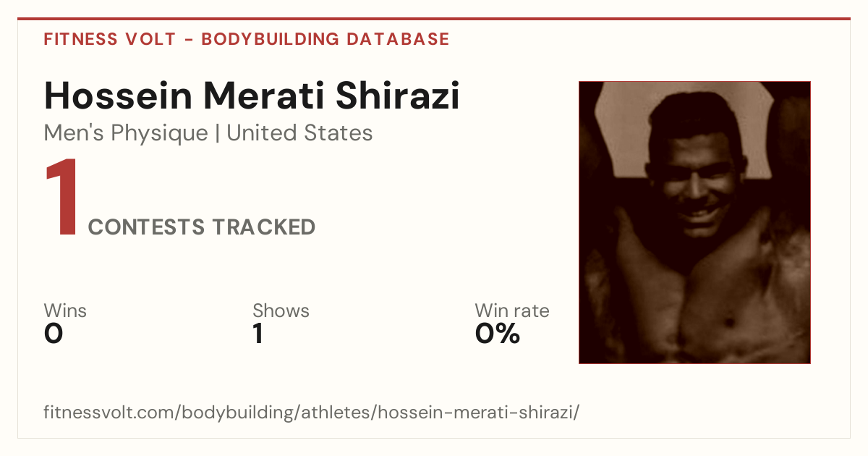Viewport: 868px width, 456px height.
Task: Click the Wins value 0
Action: [54, 334]
